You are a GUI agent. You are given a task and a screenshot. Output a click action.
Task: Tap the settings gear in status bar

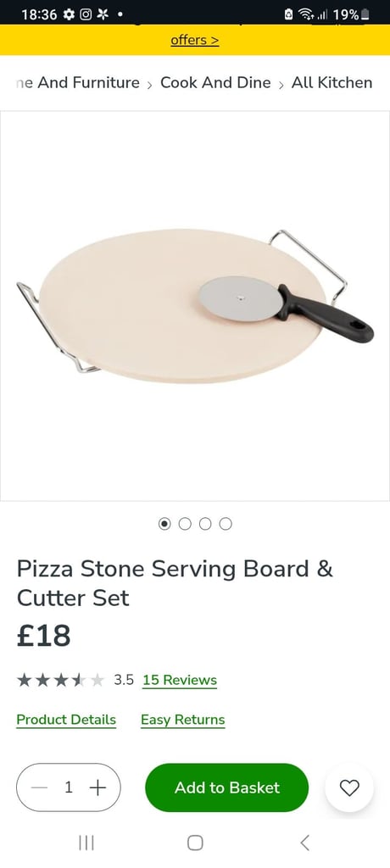click(69, 14)
